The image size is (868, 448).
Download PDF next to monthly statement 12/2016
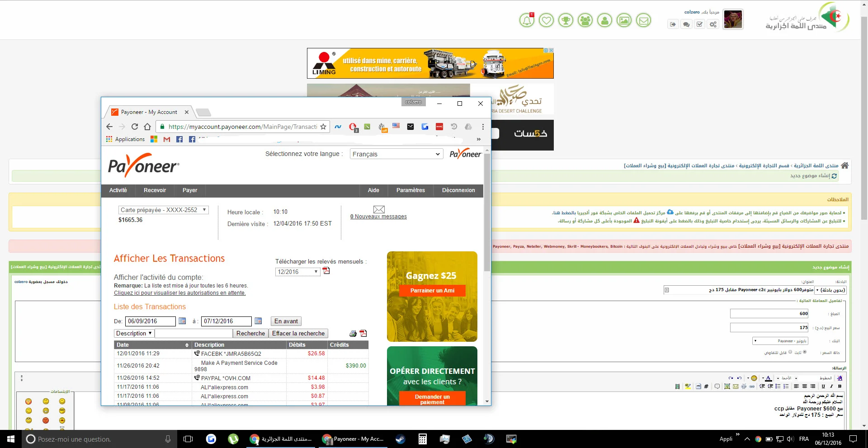(326, 271)
